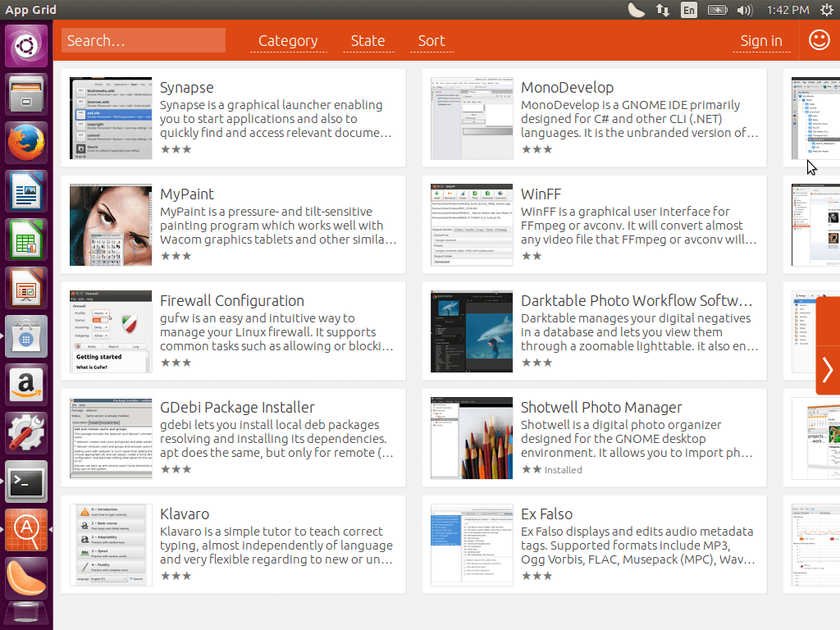Set a star rating for Synapse
The image size is (840, 630).
click(176, 149)
